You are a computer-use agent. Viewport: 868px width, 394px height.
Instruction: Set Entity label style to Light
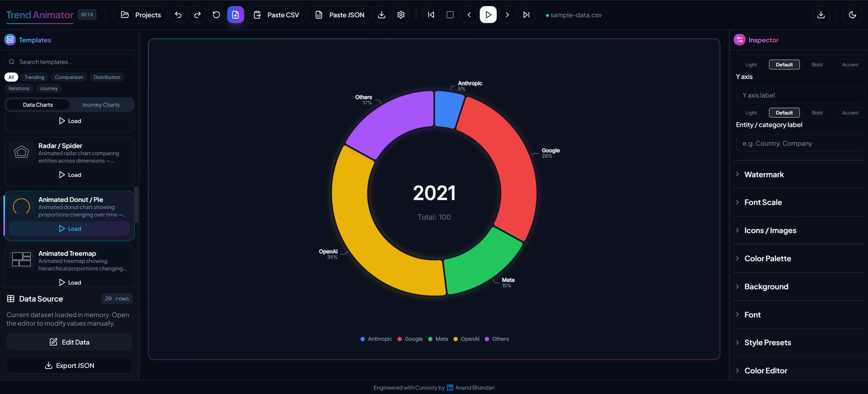[x=751, y=112]
